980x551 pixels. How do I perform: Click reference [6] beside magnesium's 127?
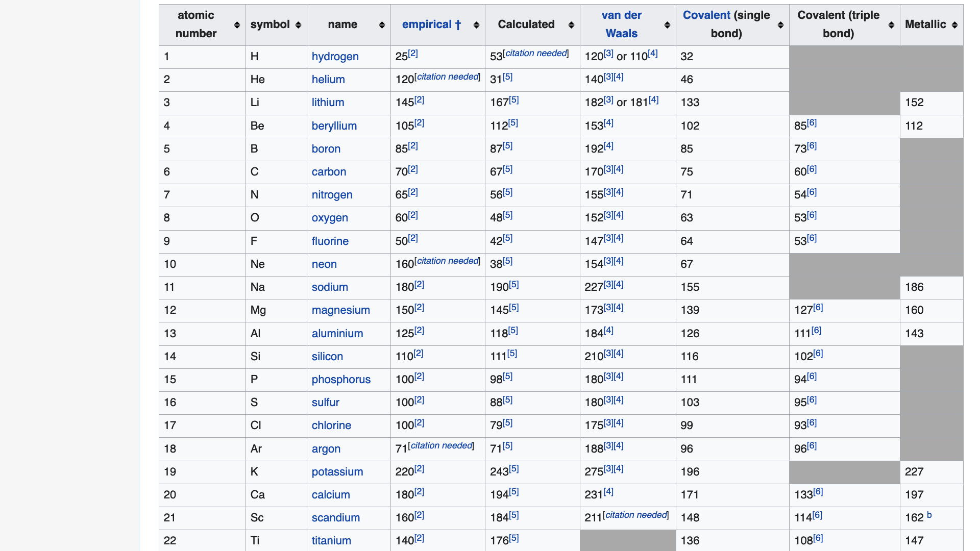(818, 307)
